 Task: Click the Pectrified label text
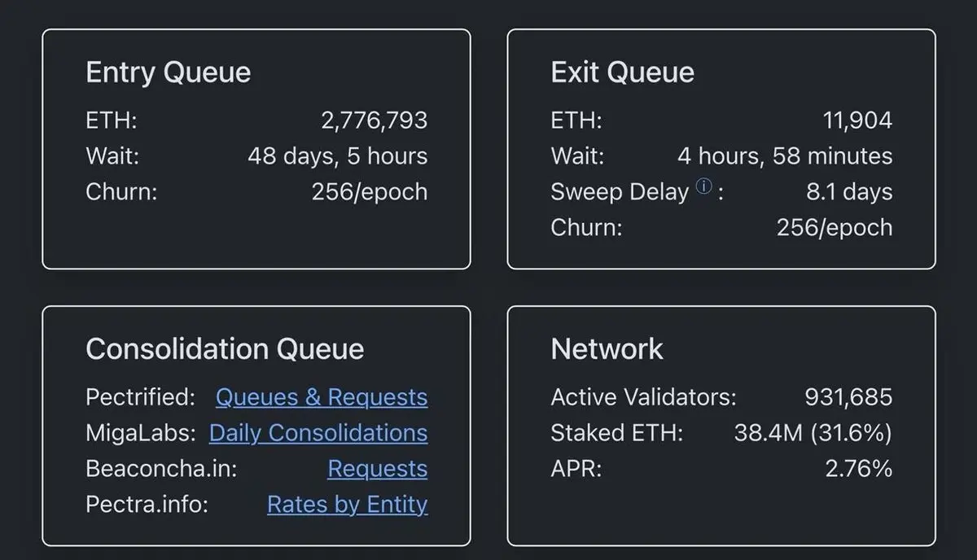tap(140, 397)
